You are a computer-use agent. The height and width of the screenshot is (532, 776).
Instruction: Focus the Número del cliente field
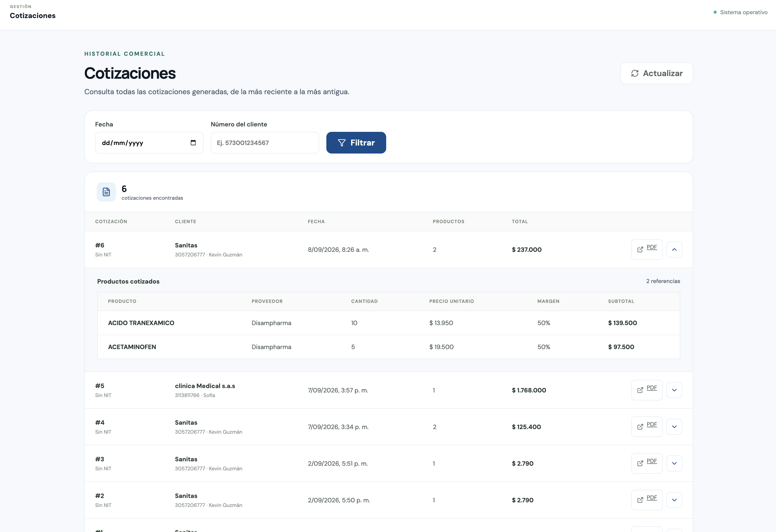265,143
